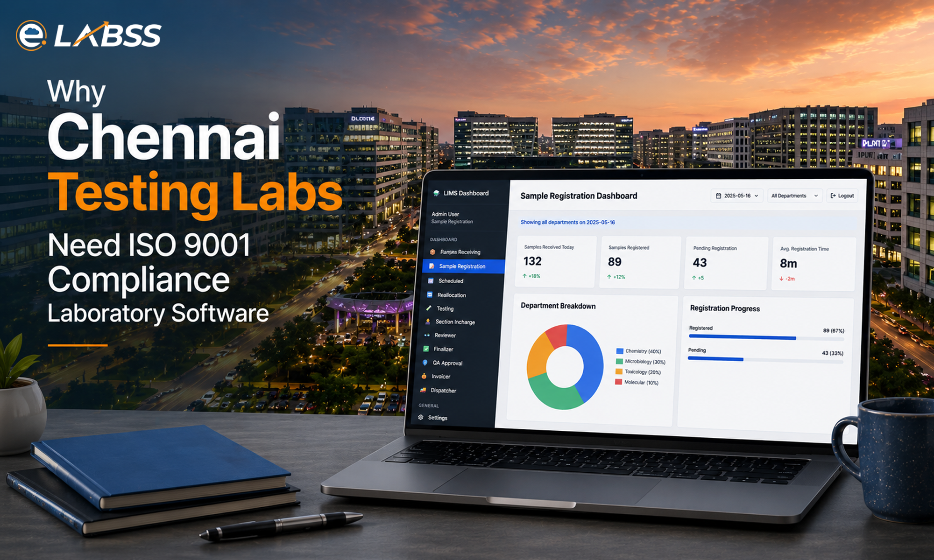Click the Logout button

pos(842,196)
